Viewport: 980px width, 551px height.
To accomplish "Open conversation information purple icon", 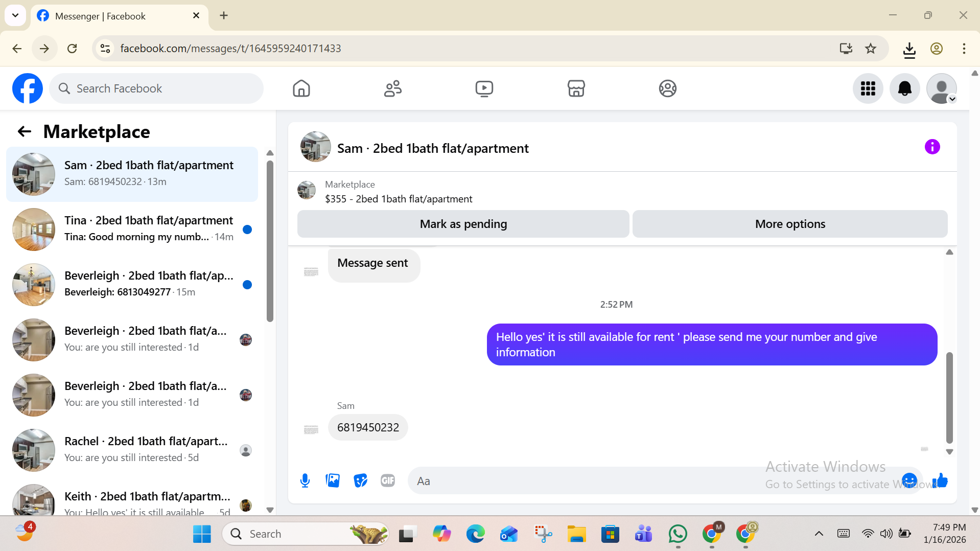I will pyautogui.click(x=932, y=147).
